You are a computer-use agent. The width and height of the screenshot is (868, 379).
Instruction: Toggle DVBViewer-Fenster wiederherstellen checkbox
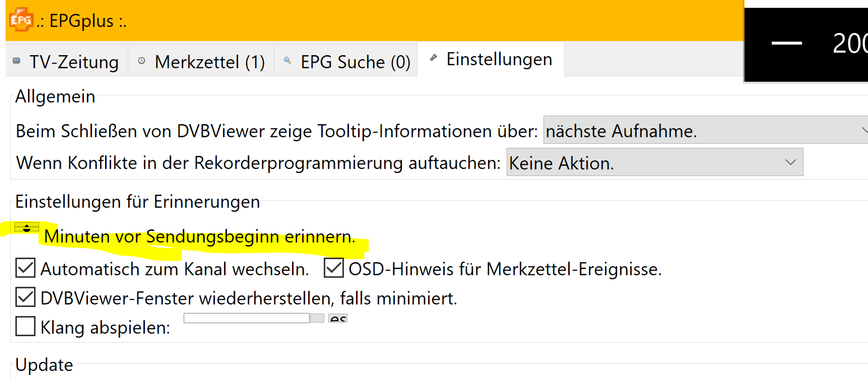coord(25,297)
